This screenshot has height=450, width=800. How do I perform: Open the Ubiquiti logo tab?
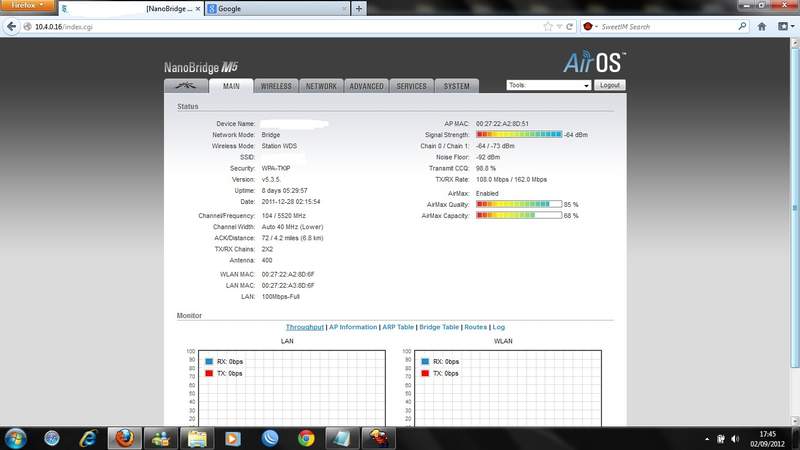pos(186,86)
